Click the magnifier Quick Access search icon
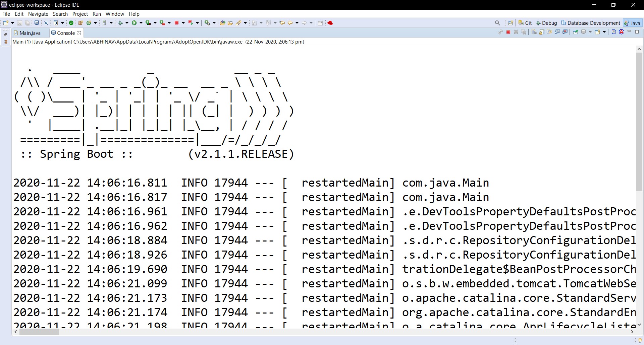644x345 pixels. click(497, 23)
